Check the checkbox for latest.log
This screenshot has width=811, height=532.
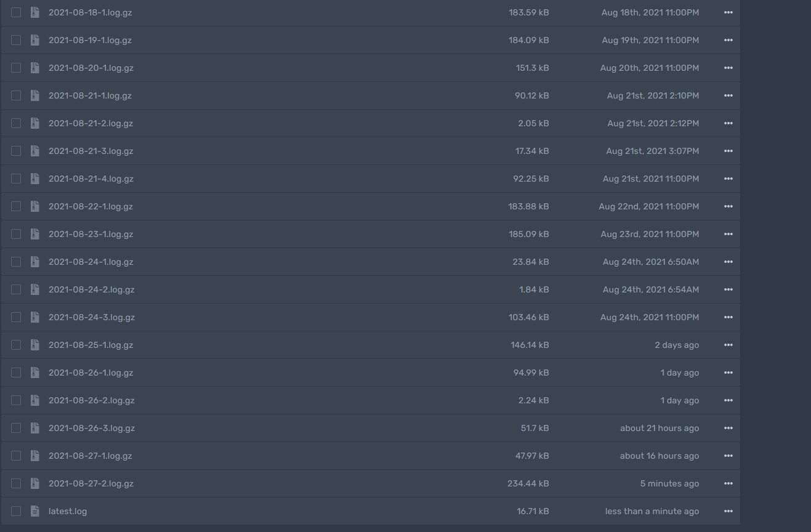point(15,510)
